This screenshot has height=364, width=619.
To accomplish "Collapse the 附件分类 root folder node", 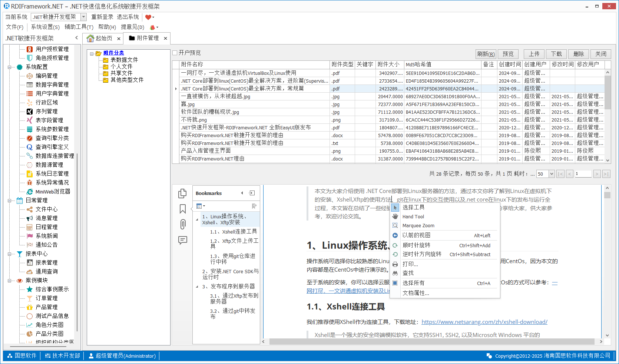I will pyautogui.click(x=92, y=53).
